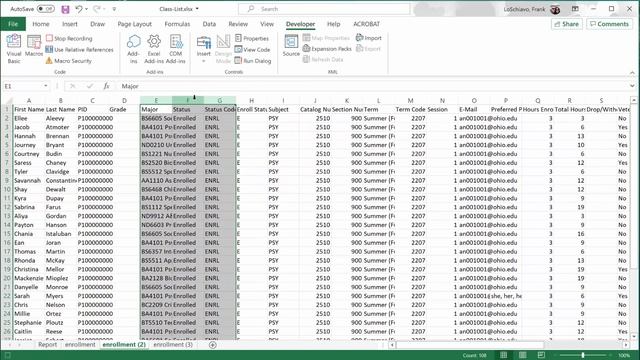This screenshot has height=360, width=640.
Task: Open the ACROBAT tab
Action: (x=367, y=24)
